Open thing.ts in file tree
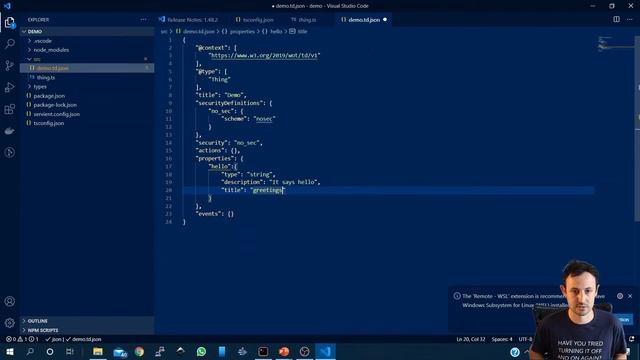 (x=87, y=78)
